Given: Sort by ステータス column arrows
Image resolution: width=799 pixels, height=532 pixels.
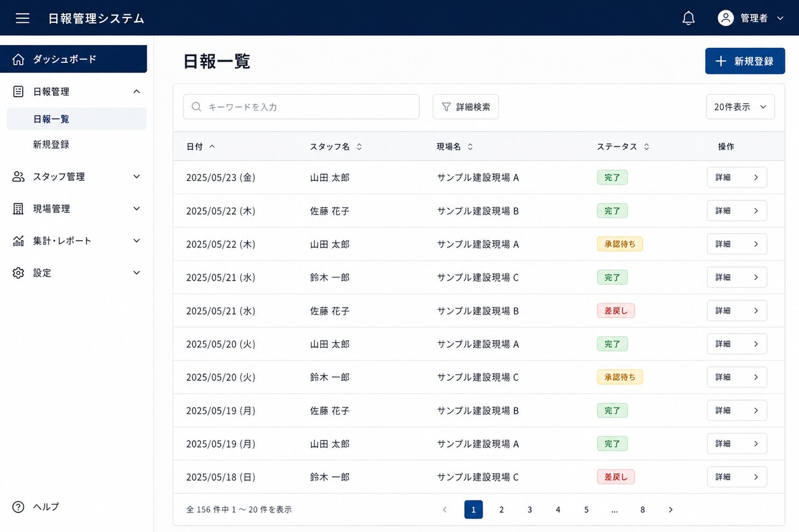Looking at the screenshot, I should (x=646, y=147).
